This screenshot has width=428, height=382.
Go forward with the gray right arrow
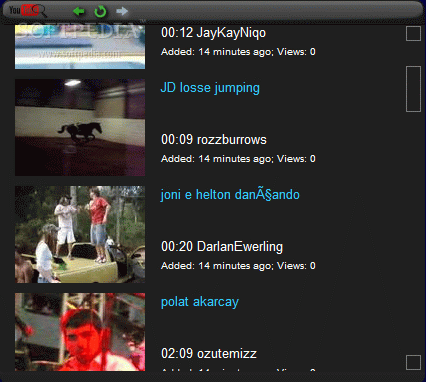point(122,11)
